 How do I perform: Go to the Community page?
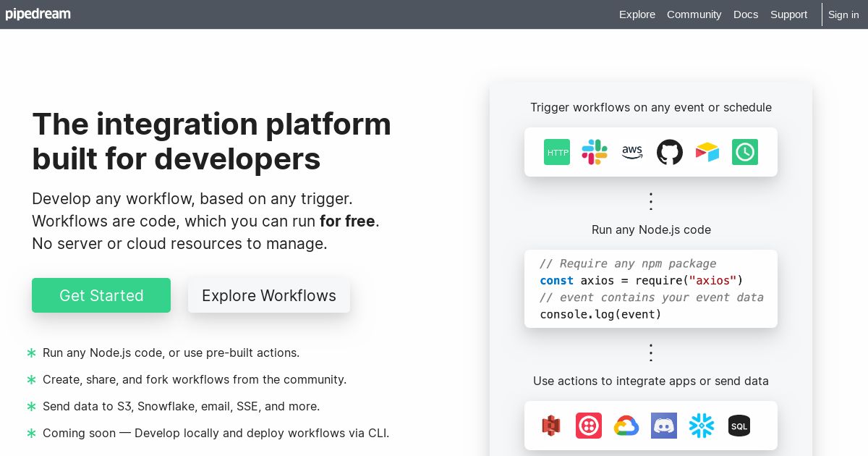[694, 14]
